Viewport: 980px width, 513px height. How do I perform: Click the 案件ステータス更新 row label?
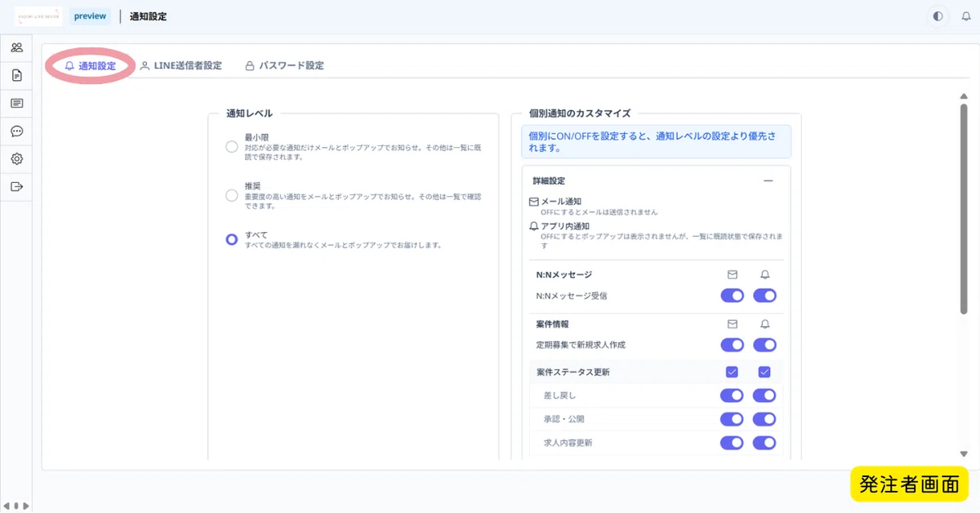[x=572, y=372]
